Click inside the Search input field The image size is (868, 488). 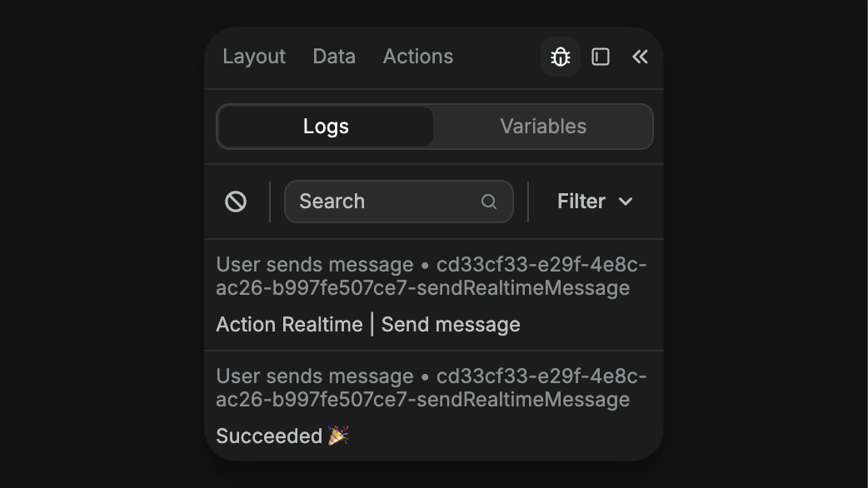tap(375, 201)
